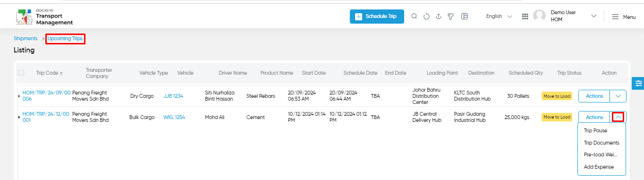Expand row HOM/TRP/24/12/00001 with plus icon

click(19, 117)
